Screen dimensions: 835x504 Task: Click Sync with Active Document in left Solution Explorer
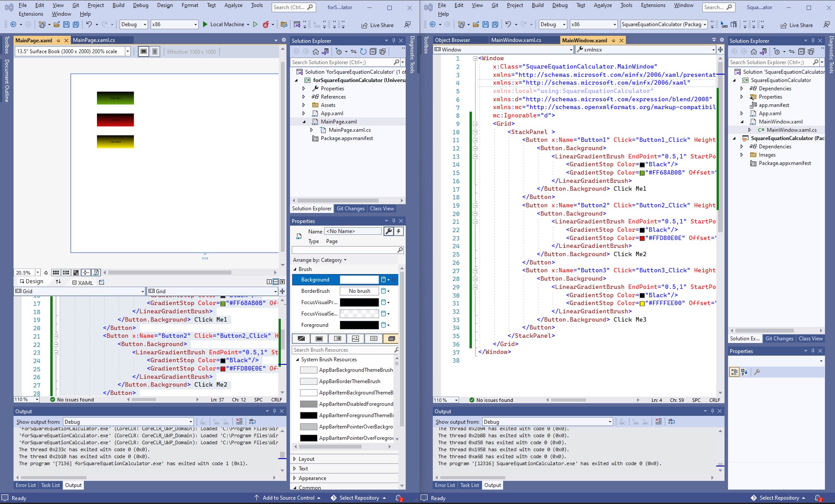coord(354,51)
